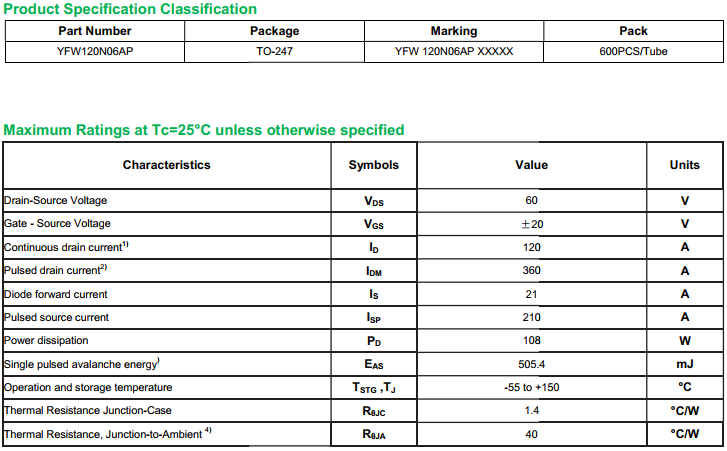Click the 360 pulsed drain current value
The width and height of the screenshot is (727, 451).
[531, 271]
